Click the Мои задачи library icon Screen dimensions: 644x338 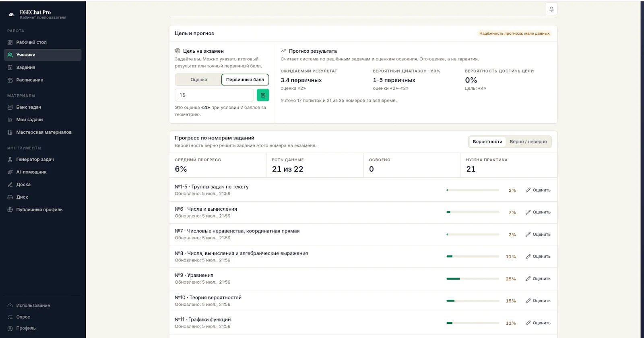coord(10,120)
